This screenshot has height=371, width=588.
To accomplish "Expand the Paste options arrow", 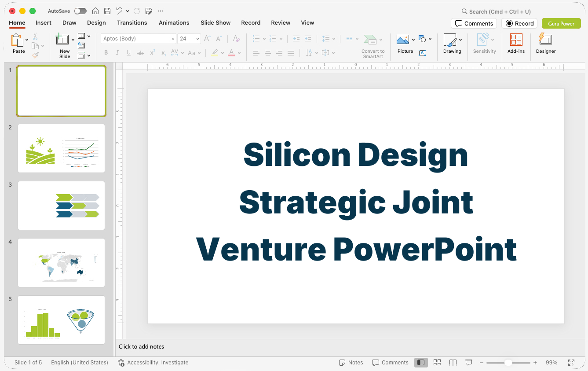I will 27,40.
